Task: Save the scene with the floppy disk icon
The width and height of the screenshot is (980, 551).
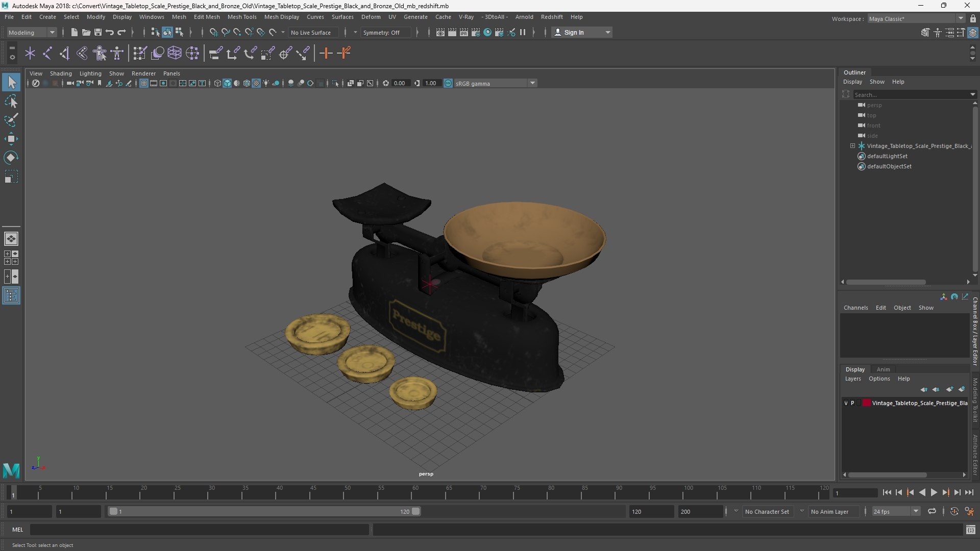Action: tap(97, 32)
